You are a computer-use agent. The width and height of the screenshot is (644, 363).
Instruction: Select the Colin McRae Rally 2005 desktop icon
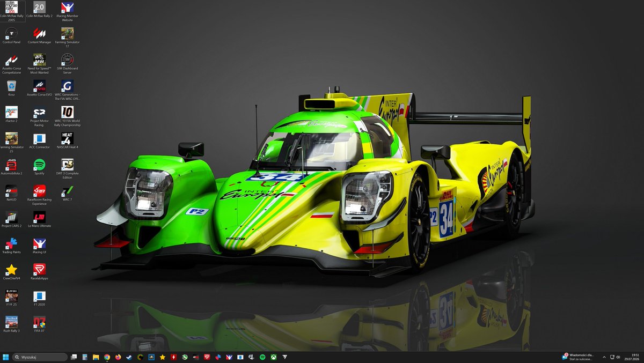tap(11, 11)
